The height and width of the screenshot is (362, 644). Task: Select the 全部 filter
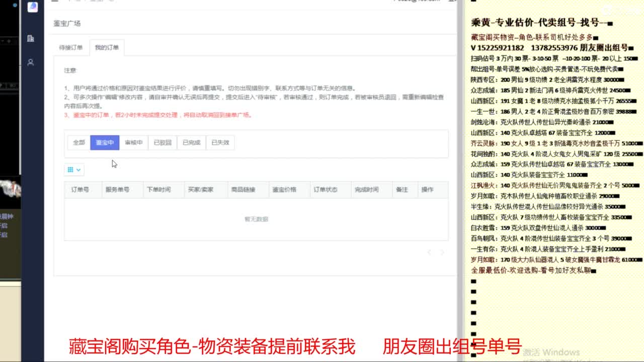click(x=79, y=142)
